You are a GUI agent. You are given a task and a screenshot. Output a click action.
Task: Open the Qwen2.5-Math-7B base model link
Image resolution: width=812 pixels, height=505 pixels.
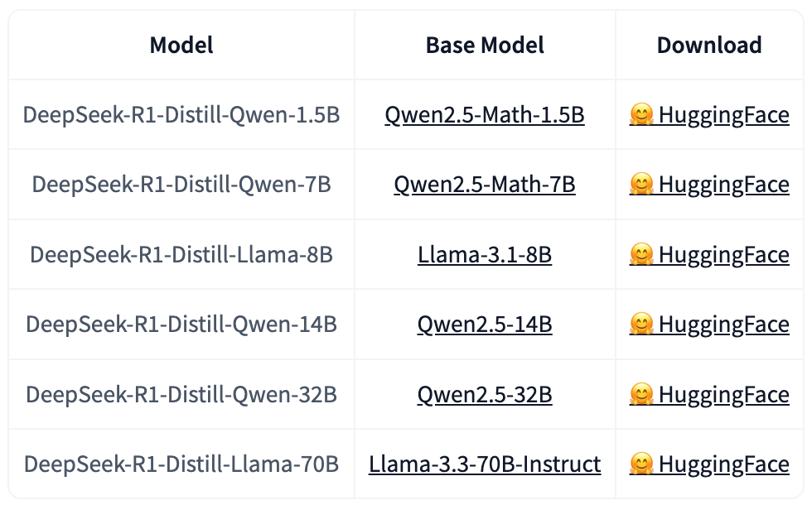(485, 184)
